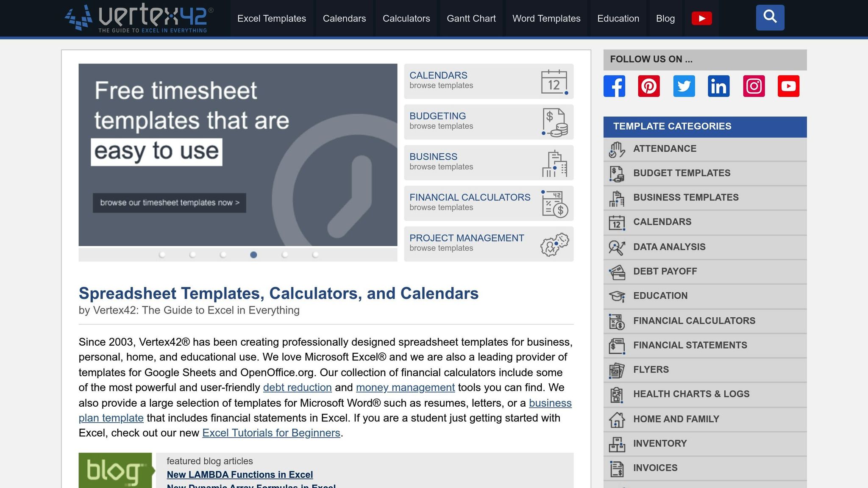Follow the 'money management' link
Screen dimensions: 868x488
click(405, 388)
